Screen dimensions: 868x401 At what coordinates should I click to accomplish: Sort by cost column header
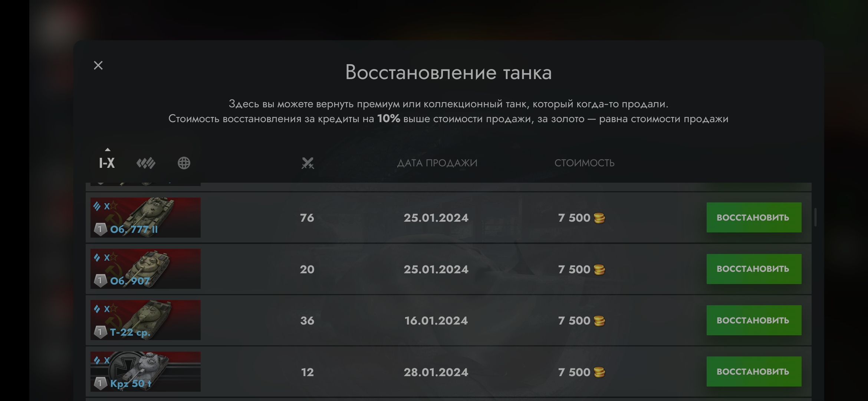coord(584,163)
